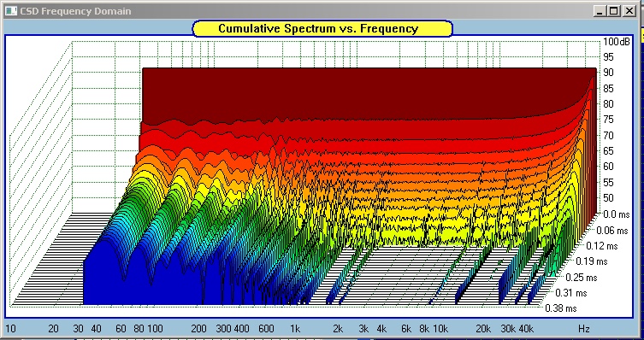The image size is (644, 340).
Task: Click the 40k frequency axis label
Action: click(x=526, y=329)
